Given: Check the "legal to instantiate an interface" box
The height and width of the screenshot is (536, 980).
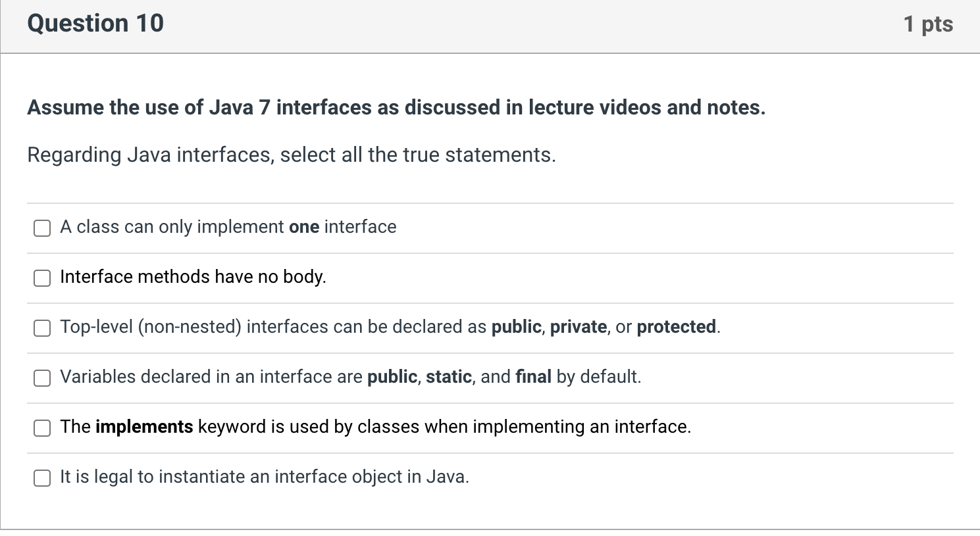Looking at the screenshot, I should (x=42, y=478).
